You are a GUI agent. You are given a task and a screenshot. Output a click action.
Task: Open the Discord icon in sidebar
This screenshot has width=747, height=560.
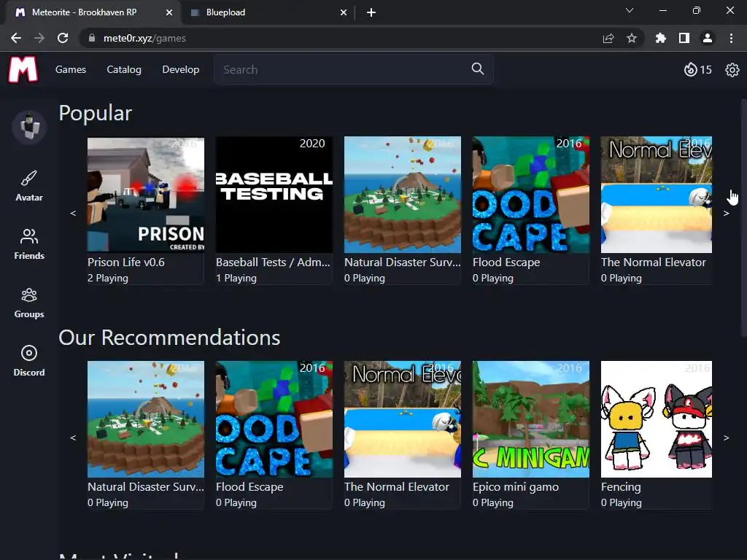tap(29, 353)
